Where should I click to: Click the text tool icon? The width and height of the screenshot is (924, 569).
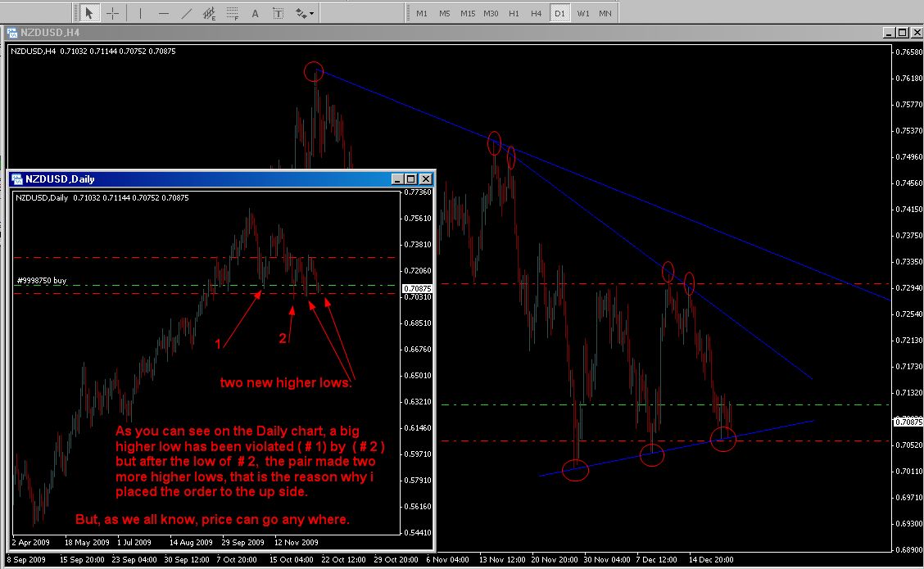(x=256, y=13)
